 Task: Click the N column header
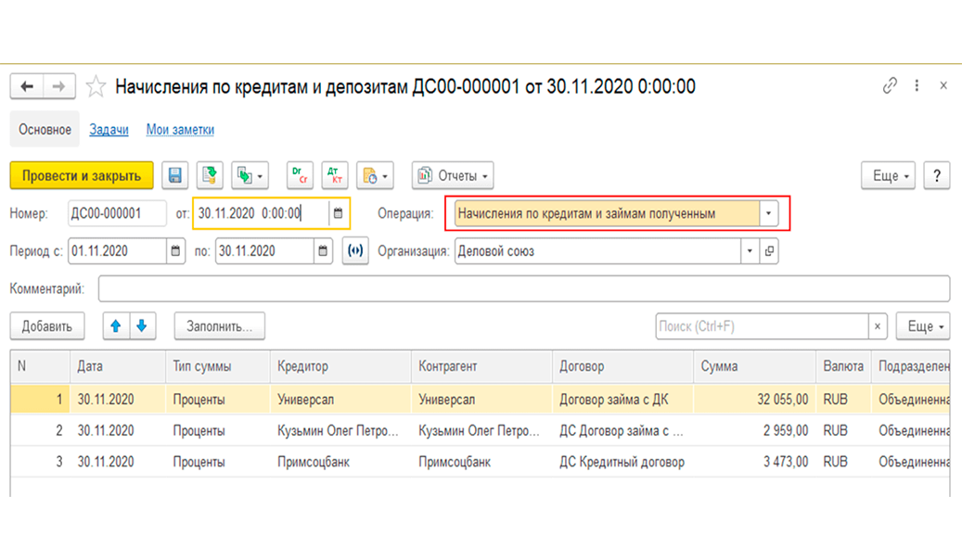coord(41,366)
